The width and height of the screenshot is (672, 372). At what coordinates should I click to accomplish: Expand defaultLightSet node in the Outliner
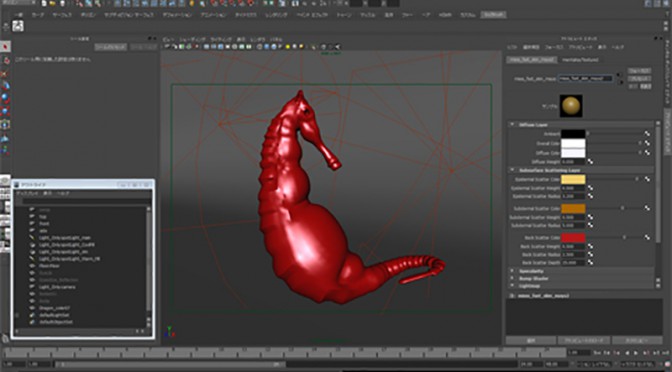pyautogui.click(x=17, y=315)
